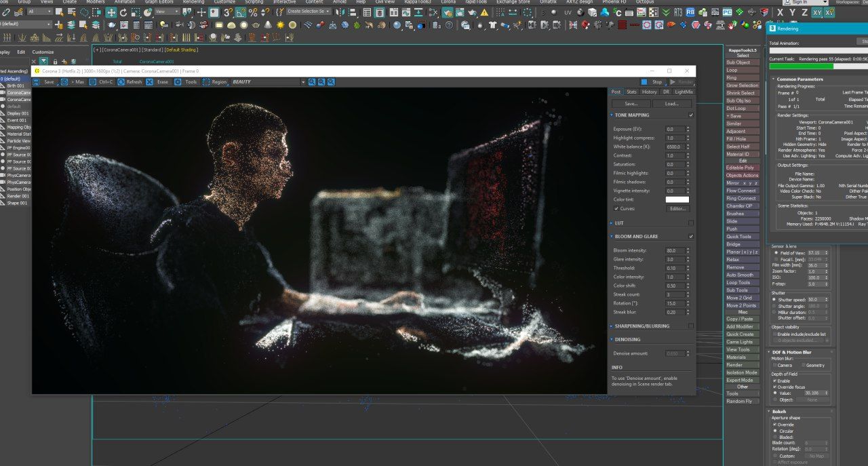Click the curves Editor... button
This screenshot has width=868, height=466.
[x=677, y=208]
